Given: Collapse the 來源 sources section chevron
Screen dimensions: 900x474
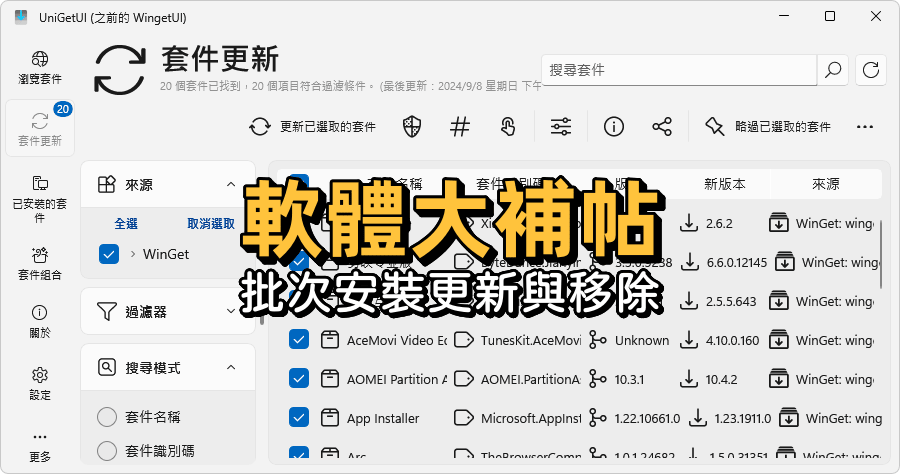Looking at the screenshot, I should click(231, 184).
